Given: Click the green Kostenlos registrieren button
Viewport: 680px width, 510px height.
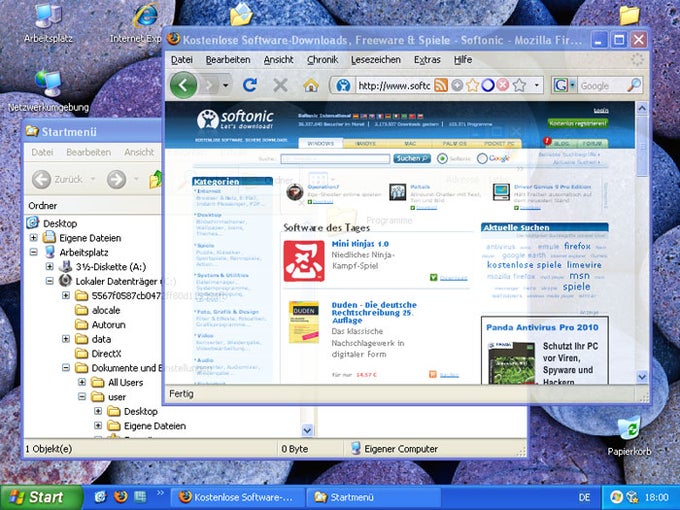Looking at the screenshot, I should point(578,123).
